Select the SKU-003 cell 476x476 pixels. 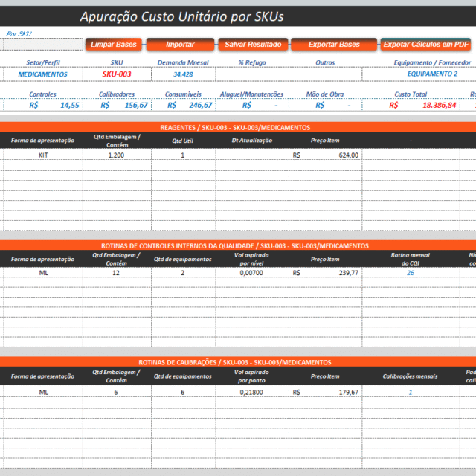tap(117, 74)
